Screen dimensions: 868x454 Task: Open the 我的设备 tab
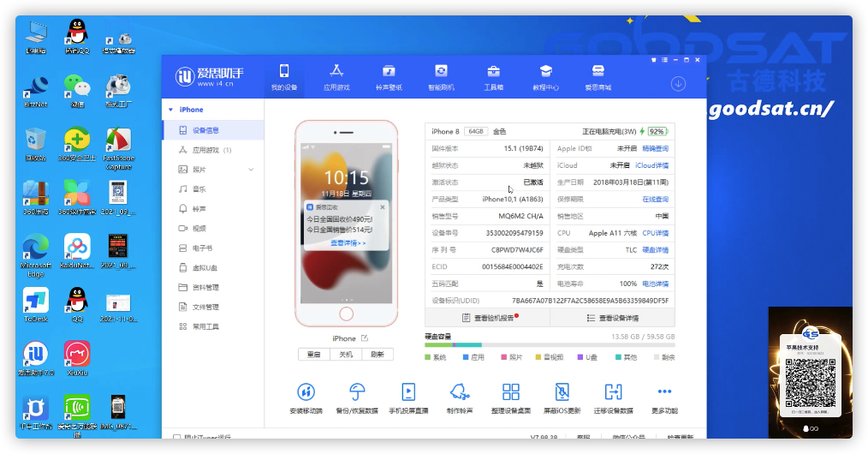tap(284, 77)
